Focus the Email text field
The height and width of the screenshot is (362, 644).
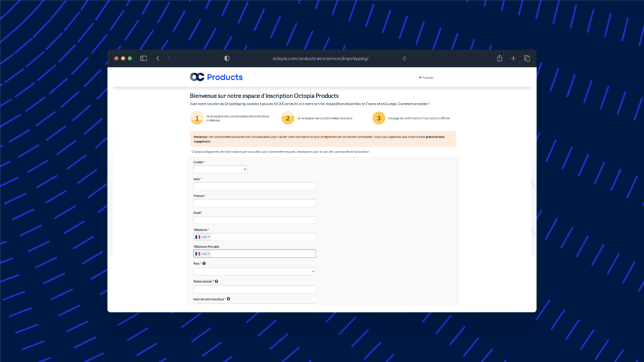[x=254, y=220]
